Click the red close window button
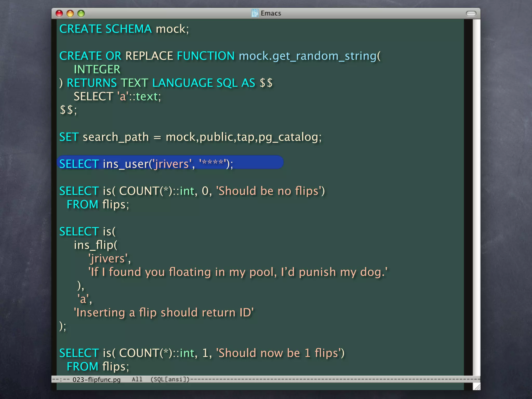This screenshot has width=532, height=399. 59,13
